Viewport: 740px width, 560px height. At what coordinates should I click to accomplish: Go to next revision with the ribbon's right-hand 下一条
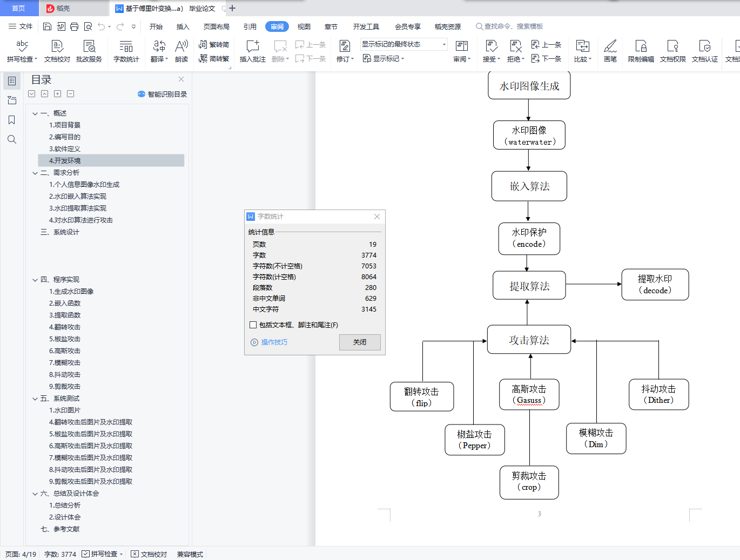pos(547,58)
